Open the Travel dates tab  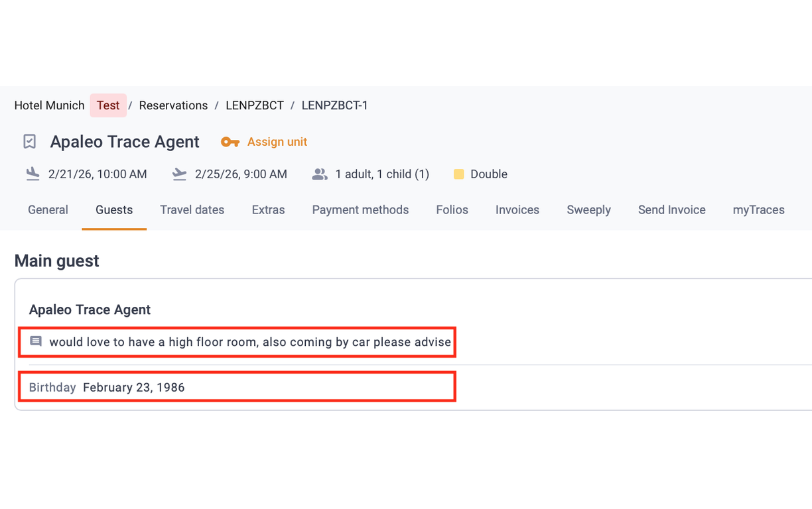coord(192,209)
